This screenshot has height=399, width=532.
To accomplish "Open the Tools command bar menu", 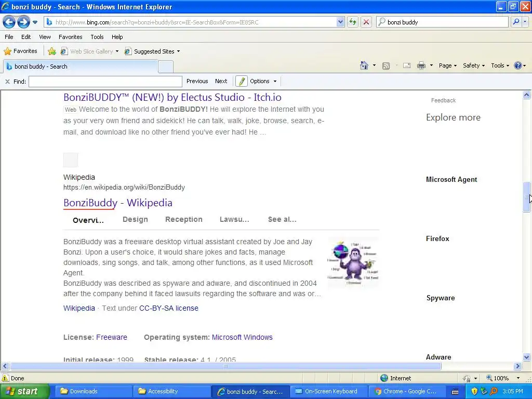I will (x=500, y=65).
